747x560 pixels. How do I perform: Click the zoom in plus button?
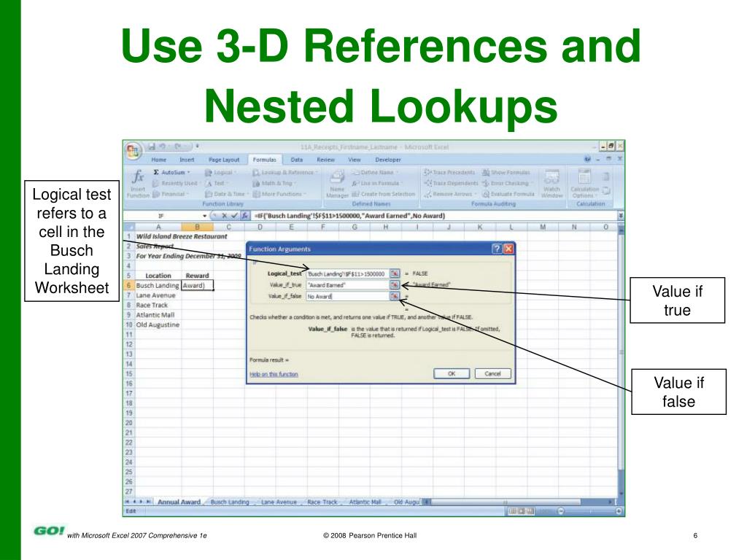point(619,511)
